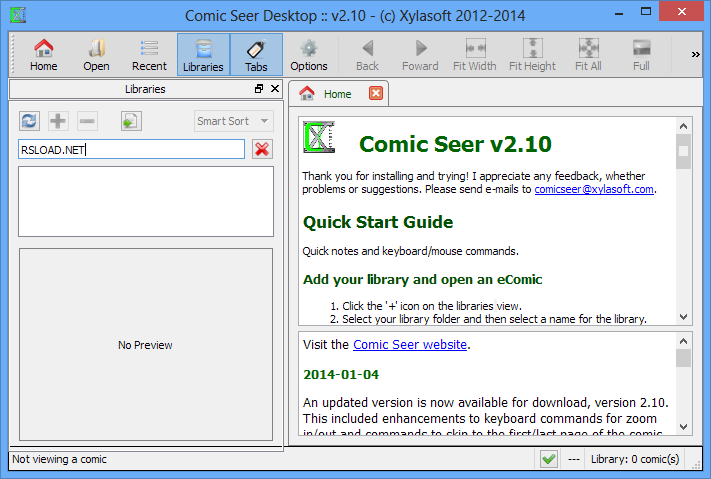Click the empty library list box
711x479 pixels.
(146, 201)
